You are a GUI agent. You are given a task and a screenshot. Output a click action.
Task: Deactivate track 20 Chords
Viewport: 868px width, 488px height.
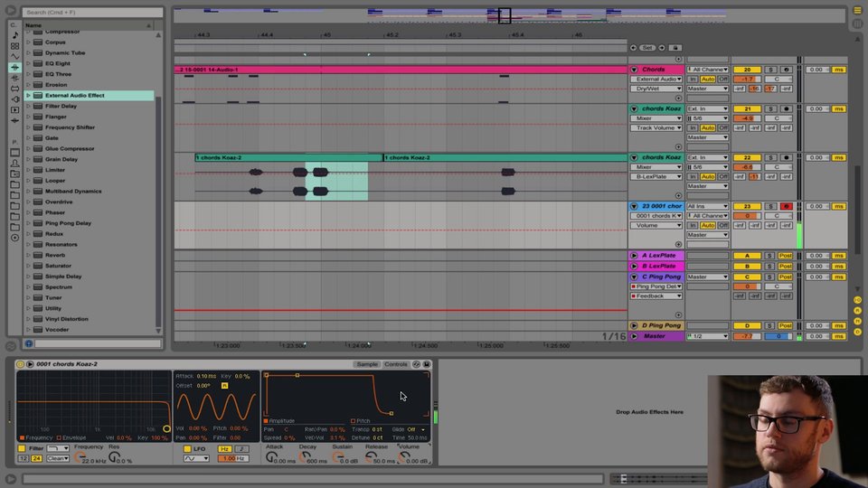747,70
